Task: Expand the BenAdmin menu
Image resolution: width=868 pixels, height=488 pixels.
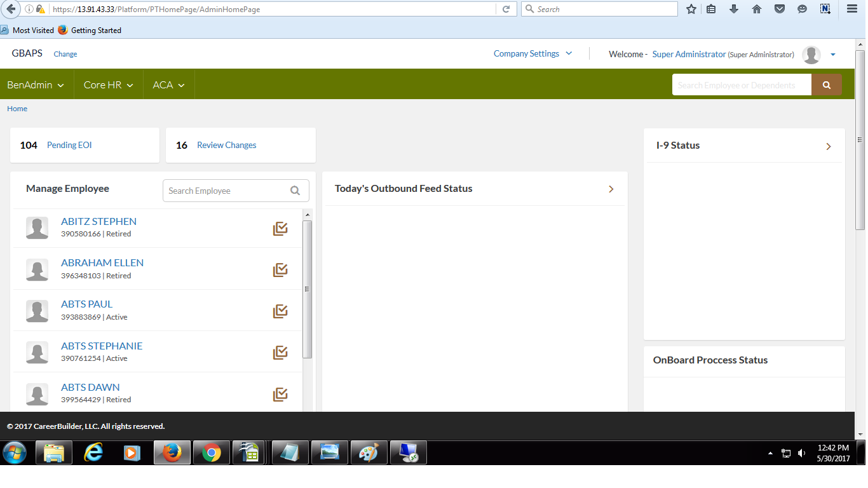Action: click(x=36, y=85)
